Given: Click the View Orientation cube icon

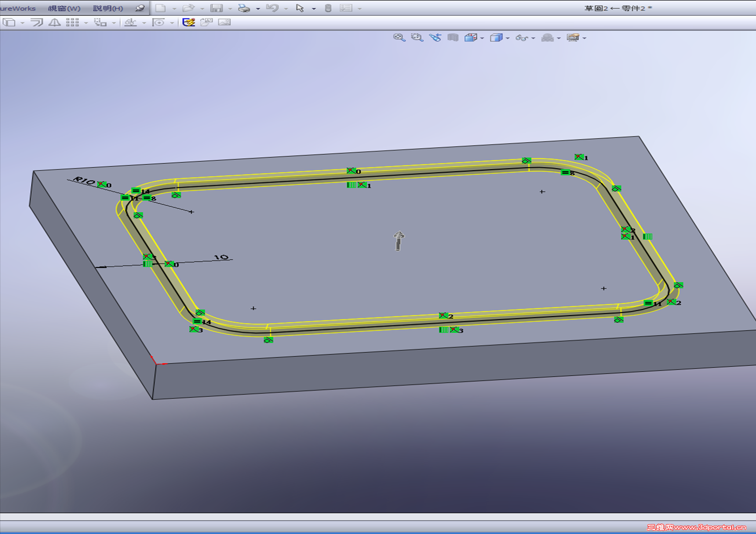Looking at the screenshot, I should (471, 38).
